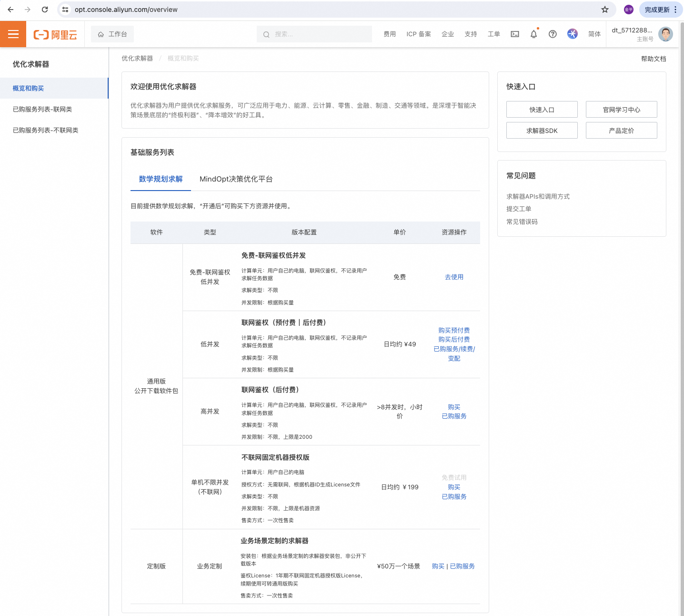Image resolution: width=684 pixels, height=616 pixels.
Task: Open 企业 menu in top bar
Action: tap(448, 34)
